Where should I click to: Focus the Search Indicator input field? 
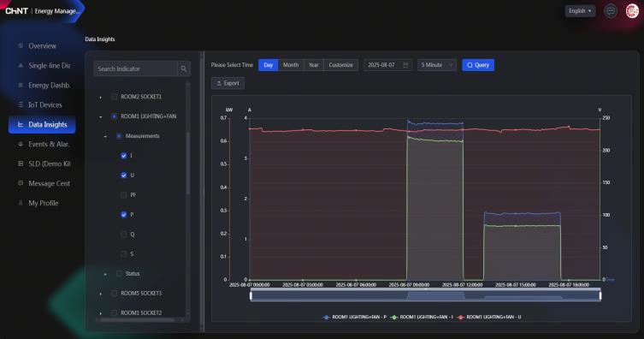coord(135,68)
